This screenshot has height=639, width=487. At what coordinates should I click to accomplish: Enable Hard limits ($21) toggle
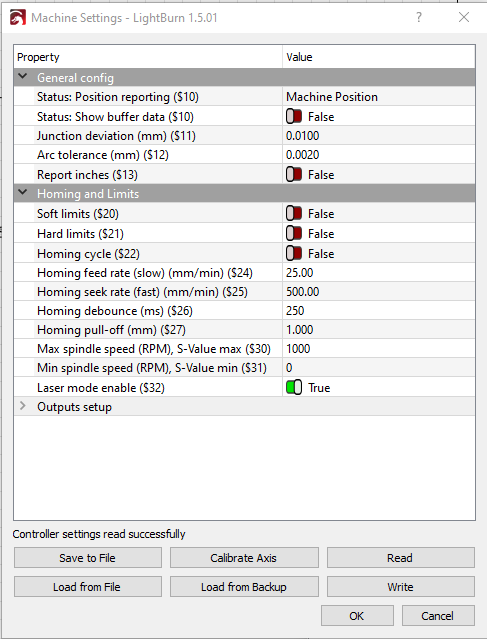coord(294,234)
